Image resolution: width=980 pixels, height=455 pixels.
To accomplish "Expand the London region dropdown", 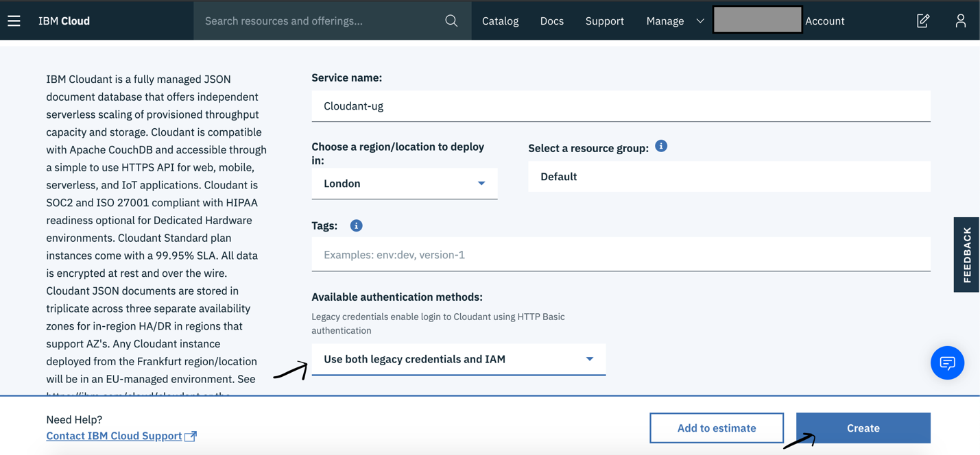I will click(405, 184).
